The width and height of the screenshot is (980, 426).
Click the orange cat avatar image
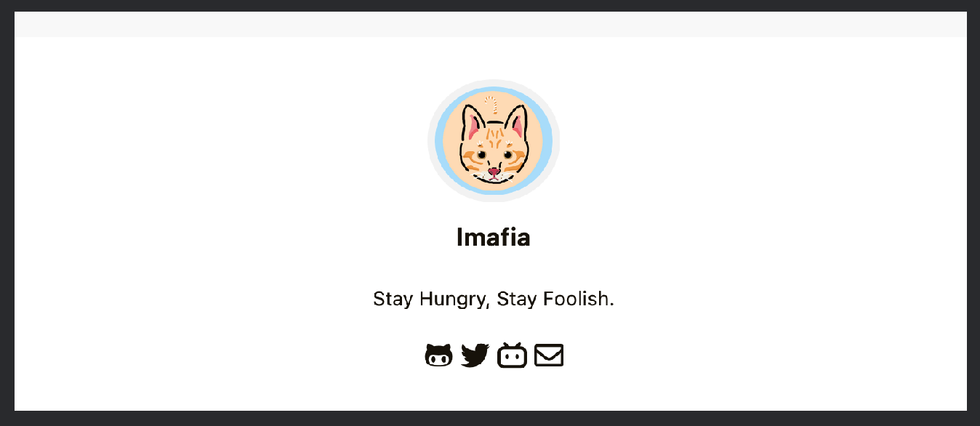click(x=494, y=141)
